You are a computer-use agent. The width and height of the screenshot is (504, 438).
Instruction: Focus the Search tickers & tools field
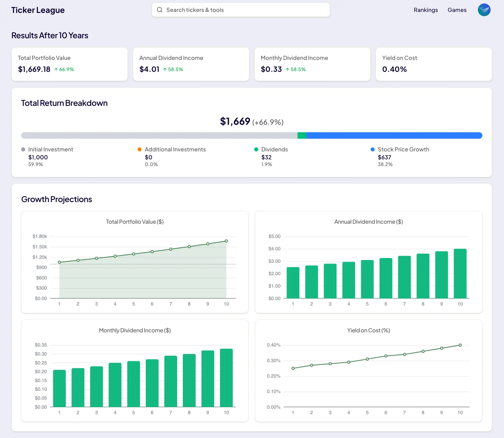coord(241,10)
